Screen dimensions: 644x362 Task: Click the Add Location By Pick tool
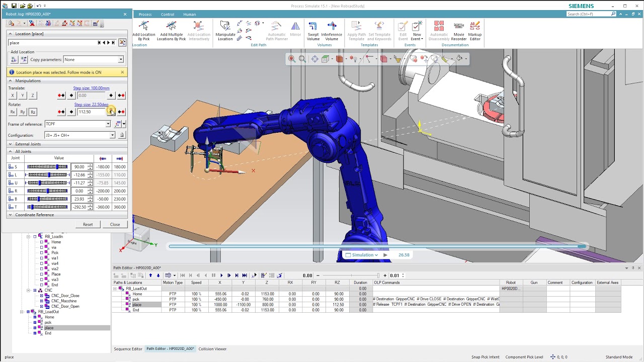pos(144,31)
